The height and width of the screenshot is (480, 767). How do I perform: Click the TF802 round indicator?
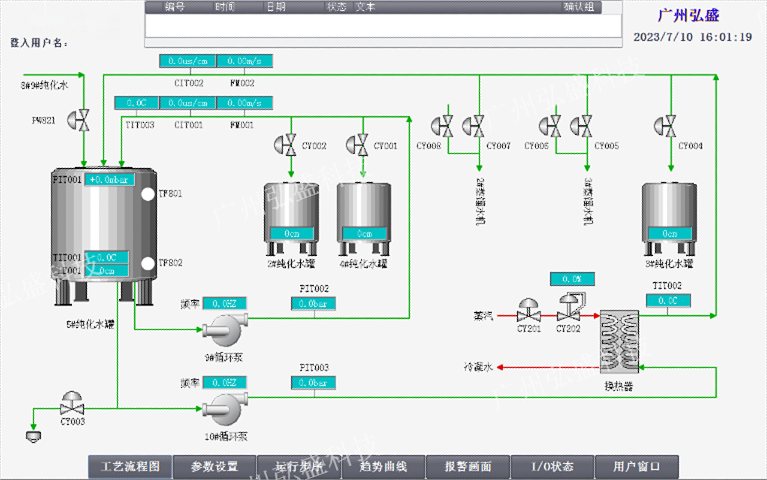(x=148, y=263)
